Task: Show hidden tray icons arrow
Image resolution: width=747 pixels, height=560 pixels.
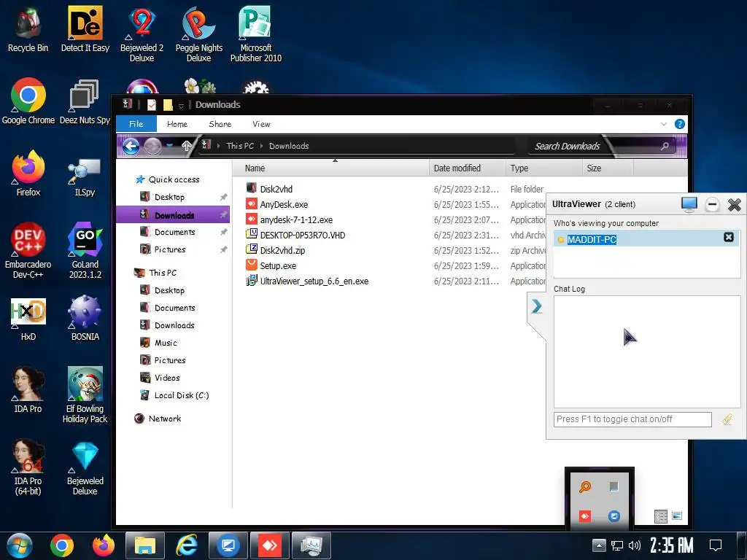Action: tap(599, 545)
